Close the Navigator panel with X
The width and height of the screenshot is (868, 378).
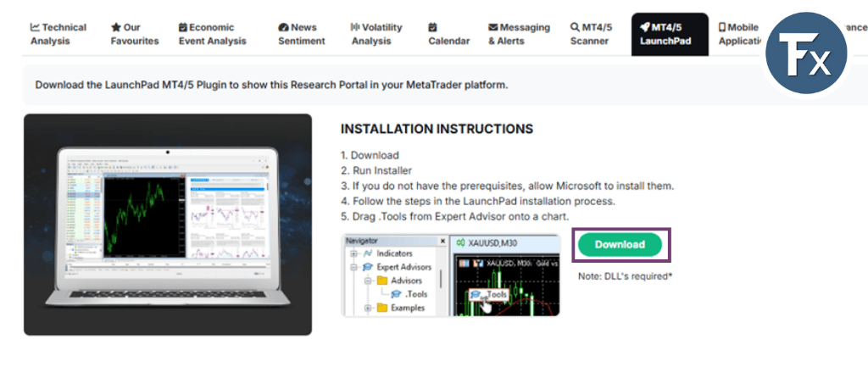pos(441,242)
